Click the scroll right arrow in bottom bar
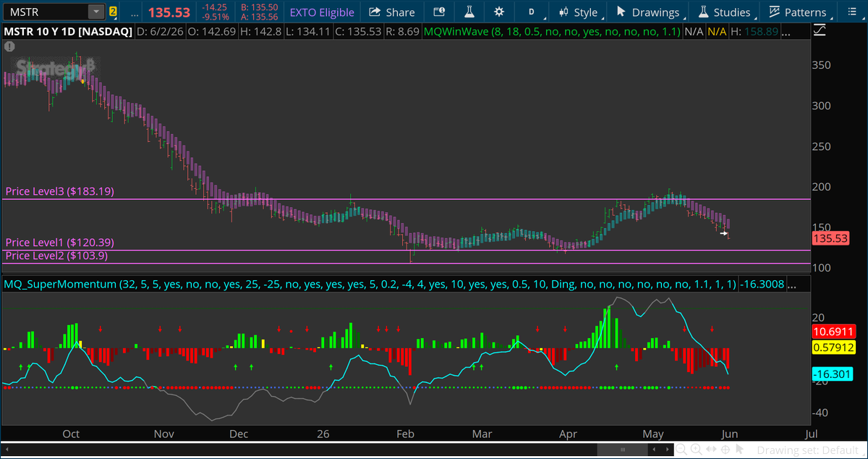This screenshot has height=459, width=868. coord(667,450)
